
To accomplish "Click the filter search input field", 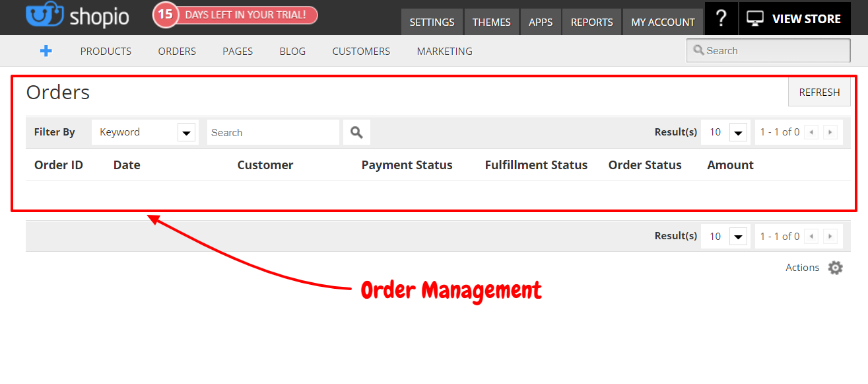I will [273, 132].
